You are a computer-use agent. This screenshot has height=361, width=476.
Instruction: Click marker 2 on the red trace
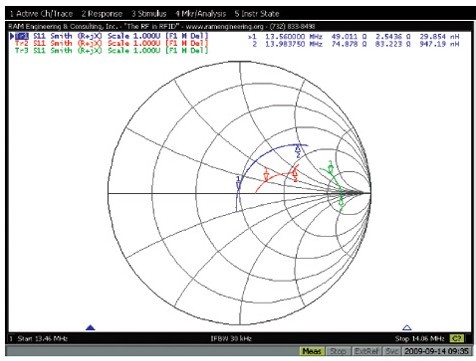coord(295,175)
